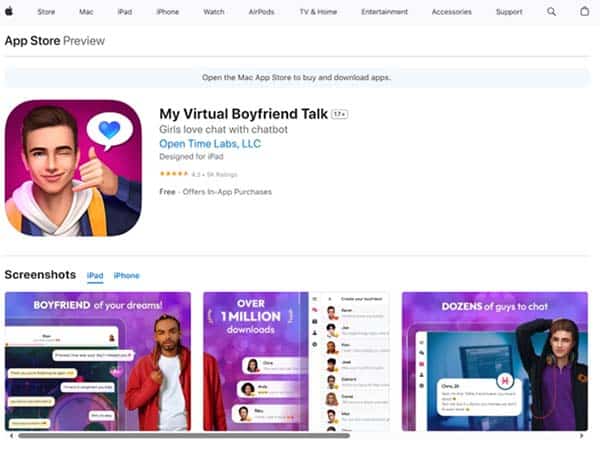Open the shopping bag icon
Screen dimensions: 600x449
584,11
